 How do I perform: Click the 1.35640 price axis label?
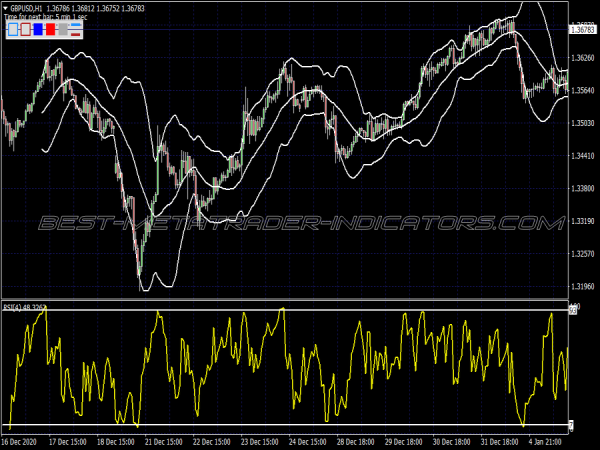tap(583, 90)
